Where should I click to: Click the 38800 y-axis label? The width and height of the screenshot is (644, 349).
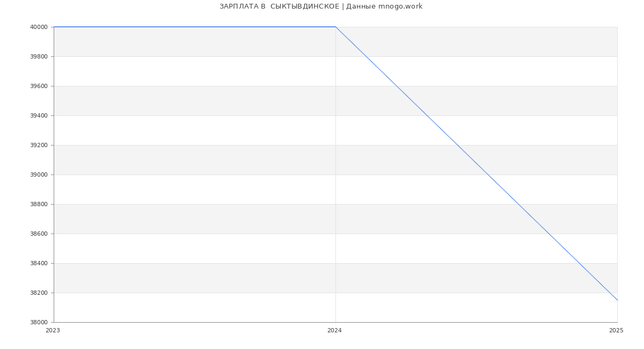point(39,204)
